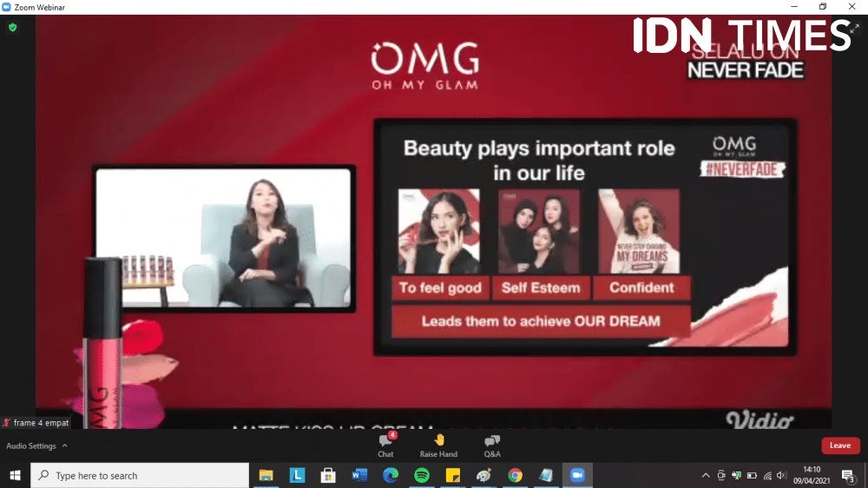Click the Windows search box
868x488 pixels.
point(139,476)
